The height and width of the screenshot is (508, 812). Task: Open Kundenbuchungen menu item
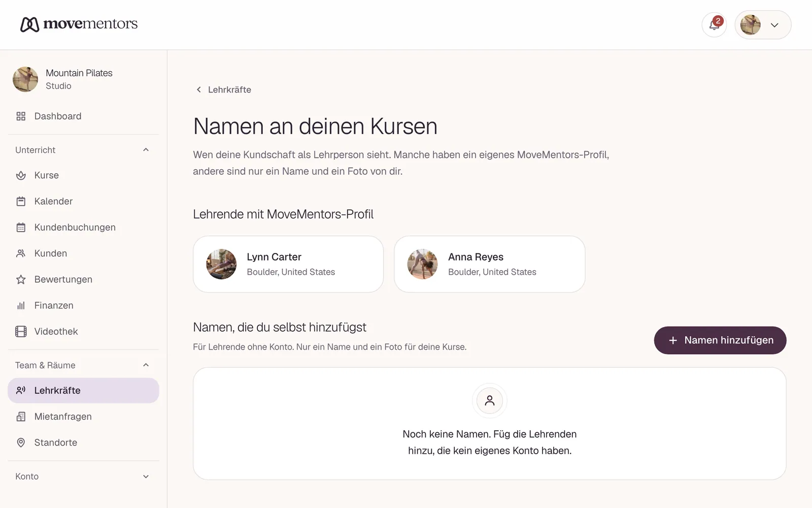tap(83, 227)
